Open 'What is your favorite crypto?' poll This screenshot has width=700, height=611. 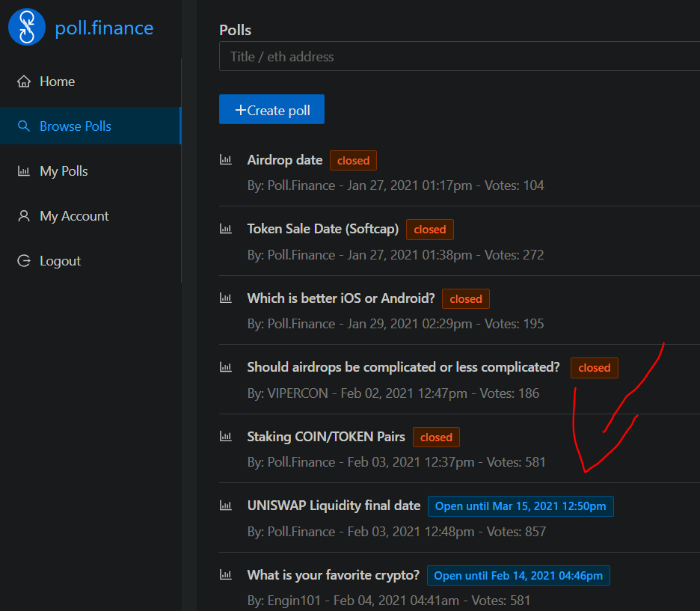[x=333, y=575]
